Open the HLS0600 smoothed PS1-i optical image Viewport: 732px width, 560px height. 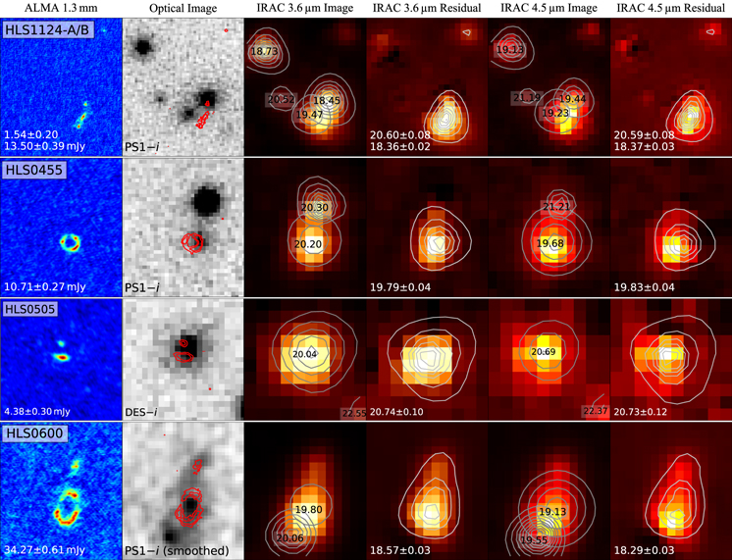(x=183, y=490)
